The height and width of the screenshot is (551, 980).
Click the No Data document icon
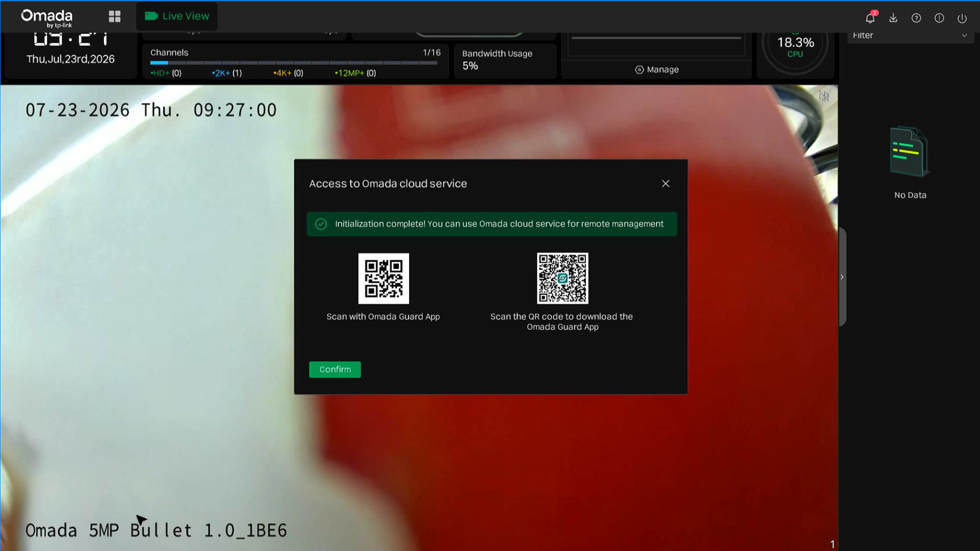click(909, 152)
